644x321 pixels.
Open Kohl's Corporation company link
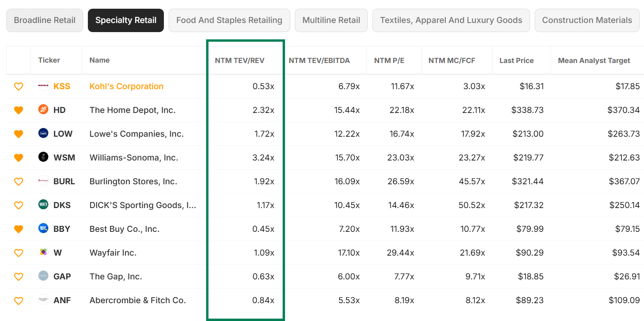[126, 86]
